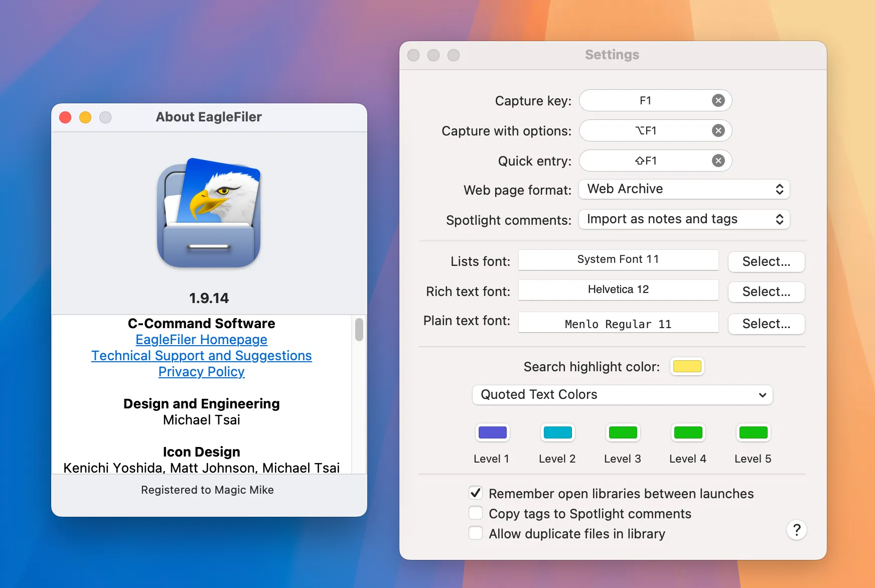Screen dimensions: 875x588
Task: Open the Web page format dropdown
Action: [x=684, y=189]
